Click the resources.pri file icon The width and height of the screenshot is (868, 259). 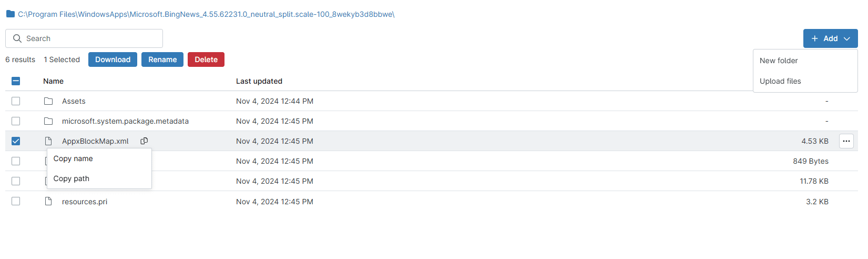pos(48,201)
